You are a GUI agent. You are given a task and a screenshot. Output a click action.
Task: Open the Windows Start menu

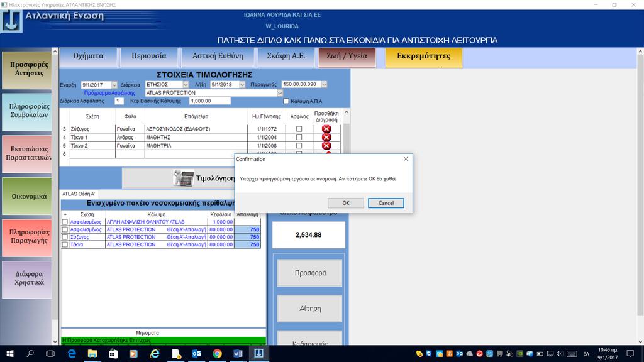click(10, 353)
